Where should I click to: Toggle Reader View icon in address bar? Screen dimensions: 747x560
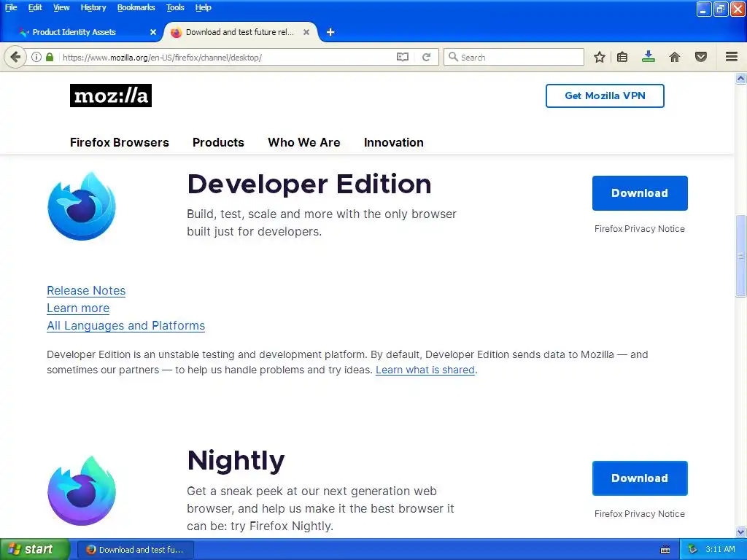(403, 57)
